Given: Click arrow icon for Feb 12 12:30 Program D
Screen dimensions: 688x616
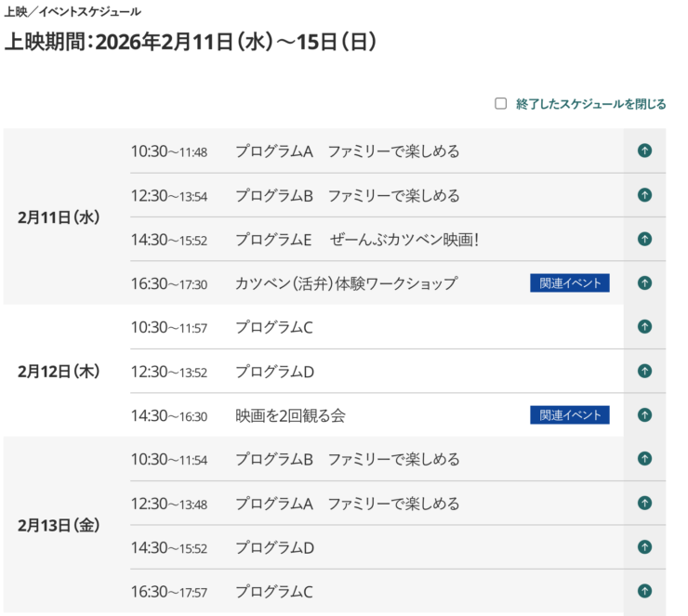Looking at the screenshot, I should point(644,371).
